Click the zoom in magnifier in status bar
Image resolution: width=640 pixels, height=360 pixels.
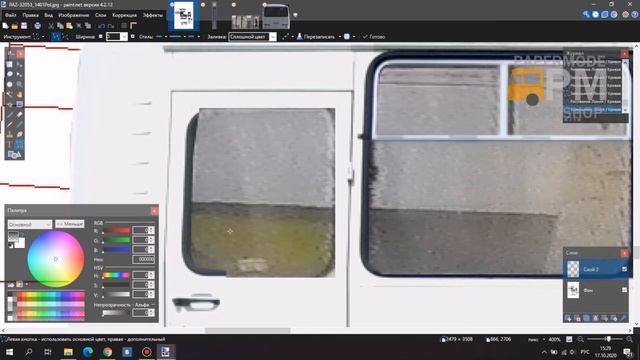(x=629, y=340)
